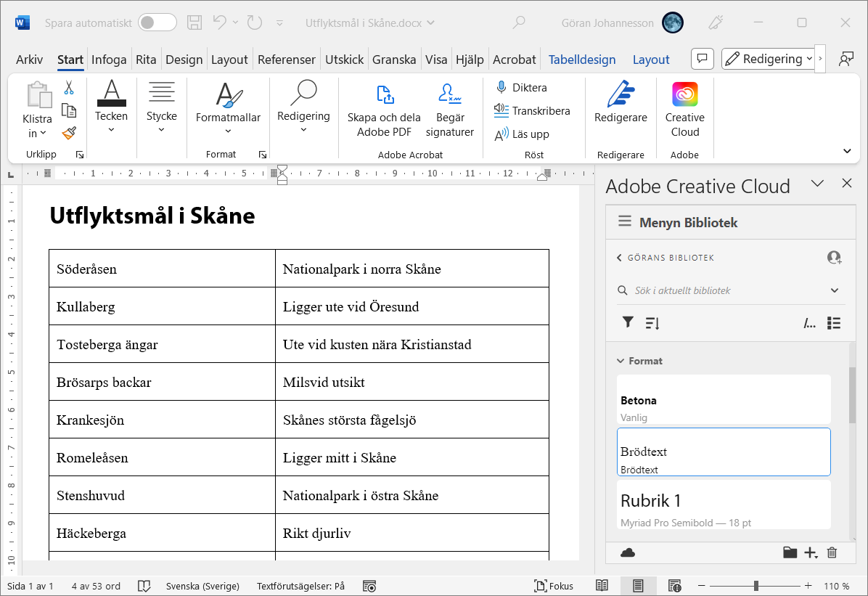868x596 pixels.
Task: Click the Format Painter brush icon
Action: (69, 134)
